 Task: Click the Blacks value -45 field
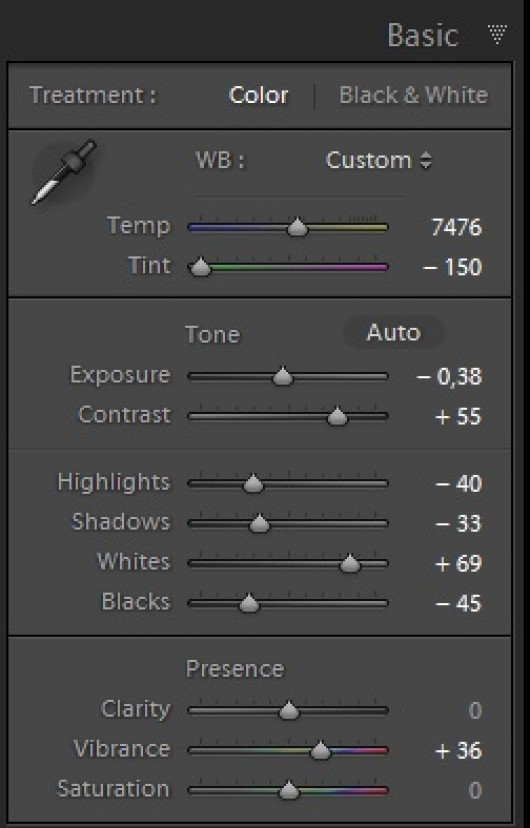tap(458, 603)
